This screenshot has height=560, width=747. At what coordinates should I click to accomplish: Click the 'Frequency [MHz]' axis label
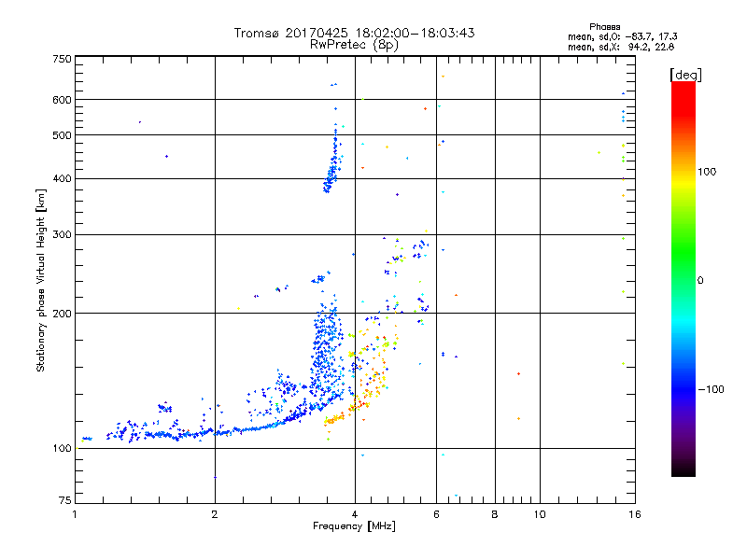(354, 526)
